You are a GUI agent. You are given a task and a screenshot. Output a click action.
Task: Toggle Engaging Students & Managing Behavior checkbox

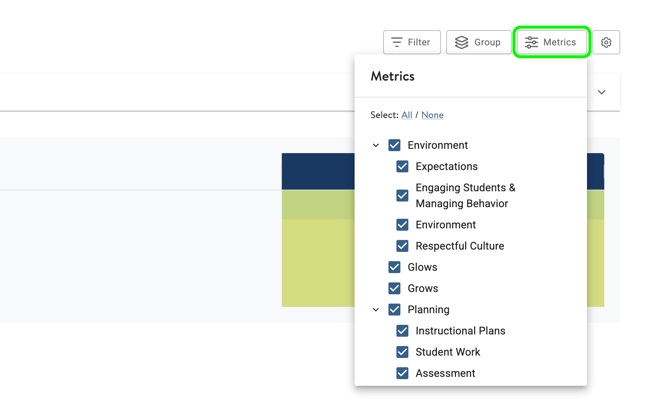pos(403,196)
